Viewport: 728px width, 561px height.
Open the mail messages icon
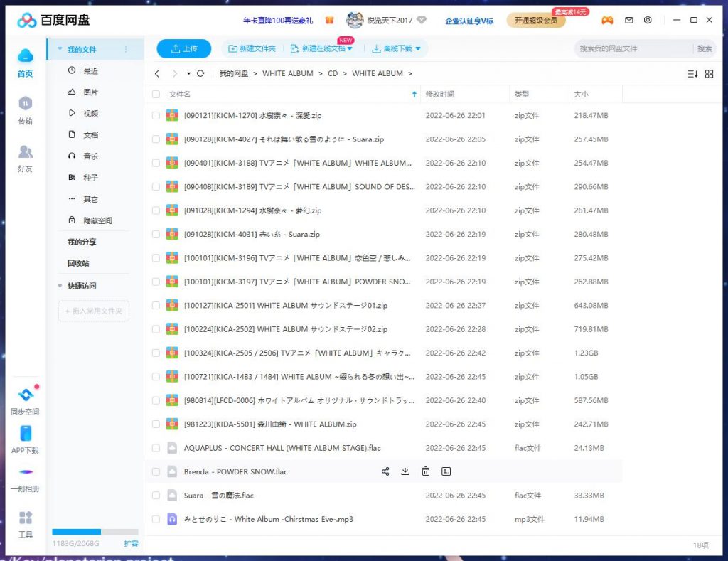(628, 20)
